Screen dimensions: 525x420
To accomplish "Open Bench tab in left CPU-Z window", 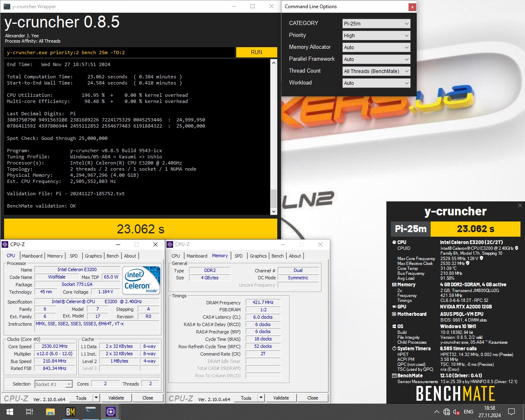I will point(113,256).
